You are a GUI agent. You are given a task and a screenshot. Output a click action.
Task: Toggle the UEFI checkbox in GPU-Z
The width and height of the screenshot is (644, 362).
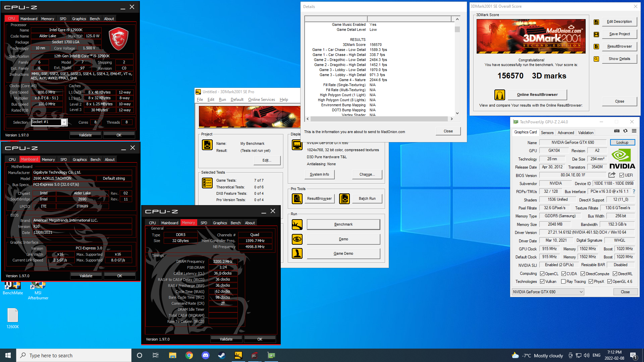tap(622, 175)
